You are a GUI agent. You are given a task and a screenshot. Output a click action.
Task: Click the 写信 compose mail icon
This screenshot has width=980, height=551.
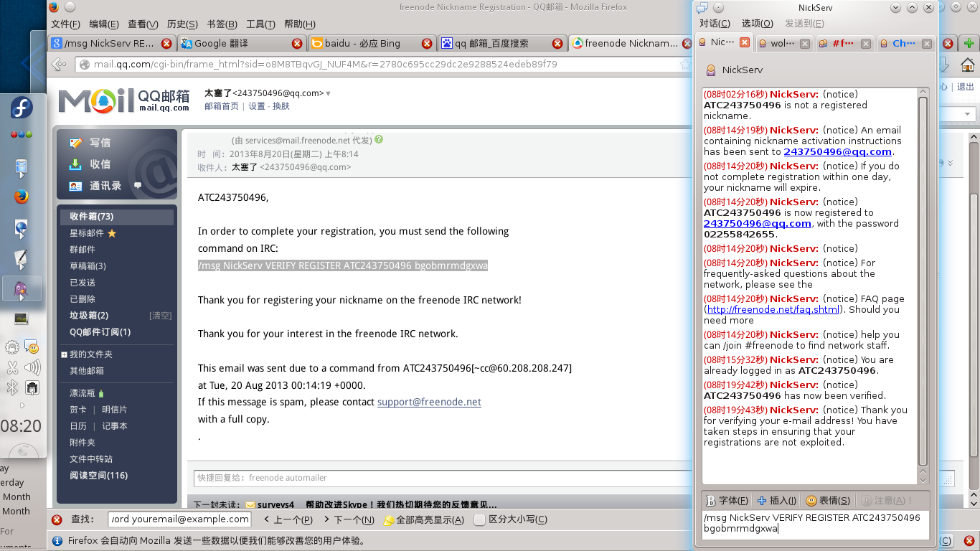point(75,143)
